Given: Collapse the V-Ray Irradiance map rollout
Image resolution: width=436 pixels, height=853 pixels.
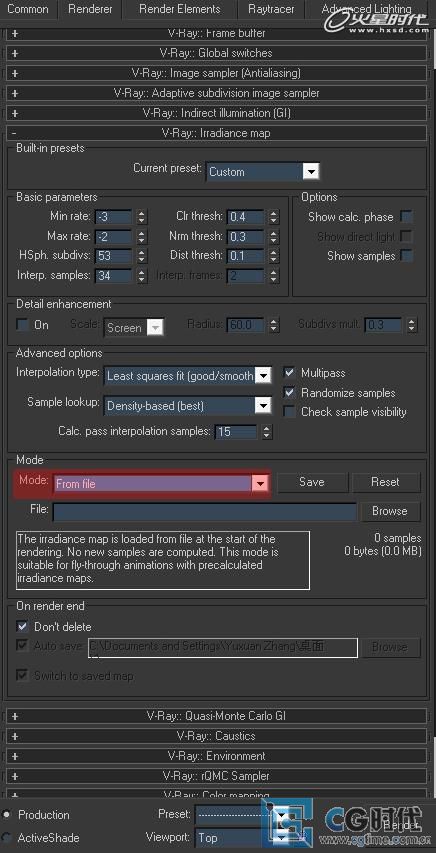Looking at the screenshot, I should (x=216, y=133).
